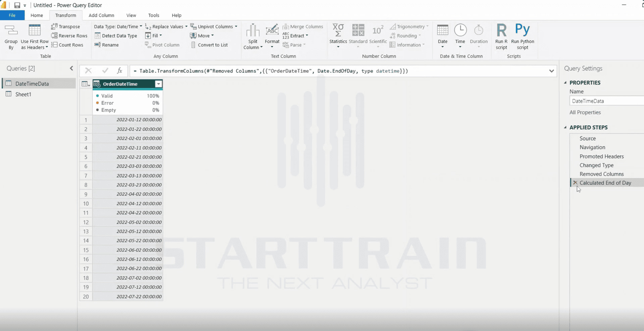The image size is (644, 331).
Task: Click the Transpose button
Action: pos(65,27)
